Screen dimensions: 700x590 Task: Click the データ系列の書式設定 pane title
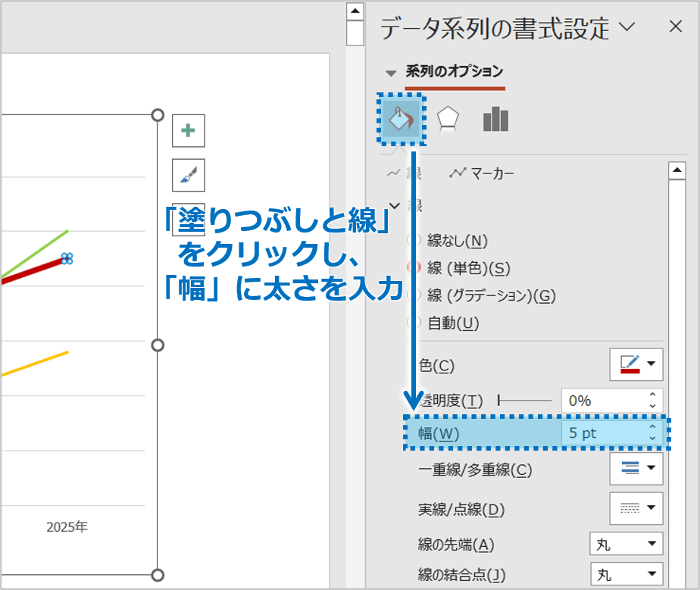(495, 29)
